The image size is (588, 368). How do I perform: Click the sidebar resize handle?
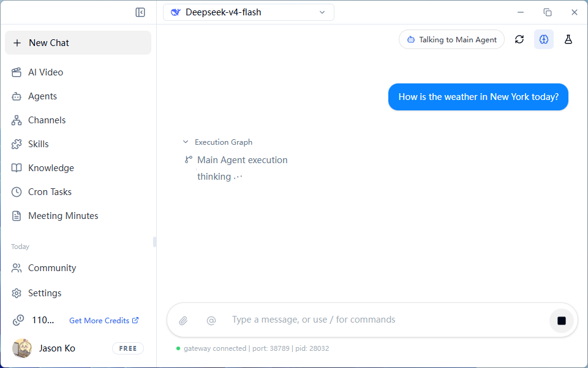click(x=154, y=242)
